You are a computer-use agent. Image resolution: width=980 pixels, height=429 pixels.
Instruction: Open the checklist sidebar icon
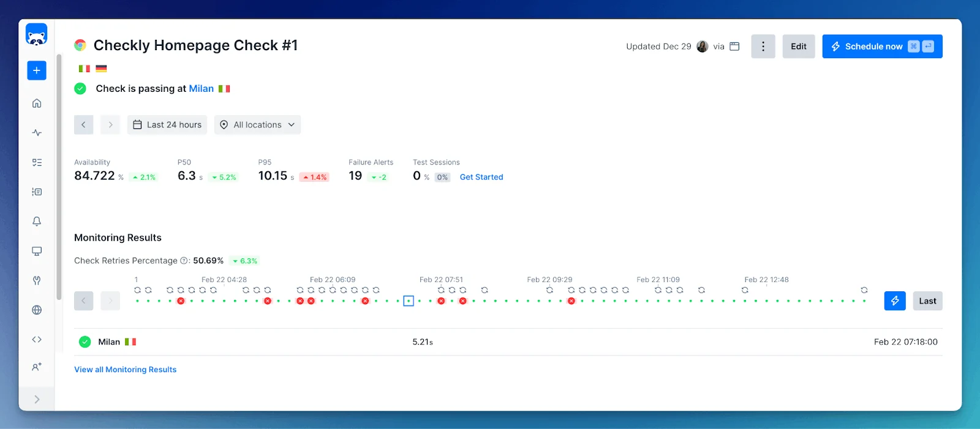[x=37, y=162]
